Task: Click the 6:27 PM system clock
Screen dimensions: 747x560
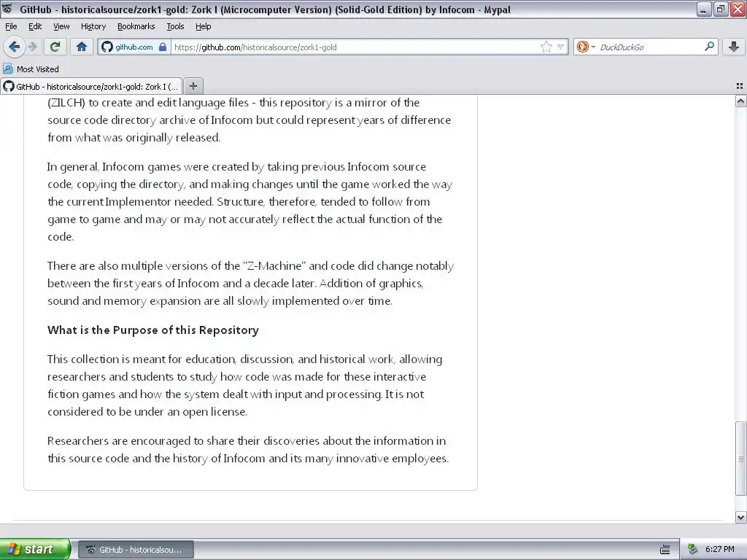Action: (x=719, y=550)
